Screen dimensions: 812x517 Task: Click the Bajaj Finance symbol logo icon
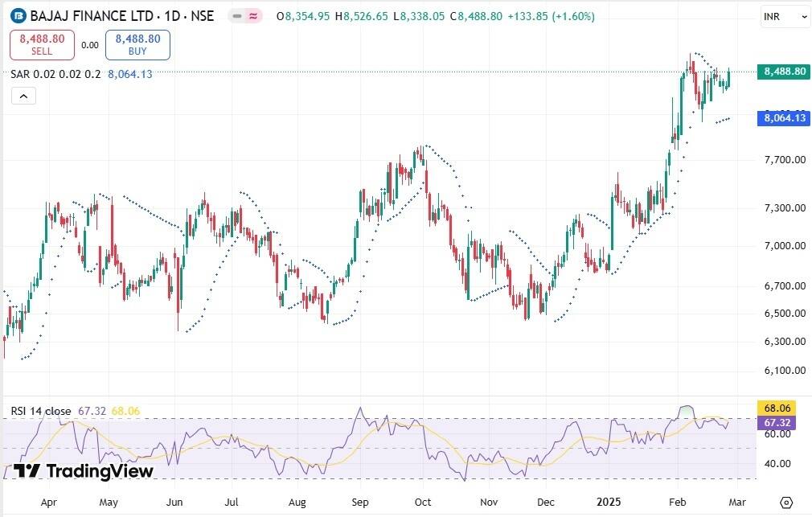point(17,16)
